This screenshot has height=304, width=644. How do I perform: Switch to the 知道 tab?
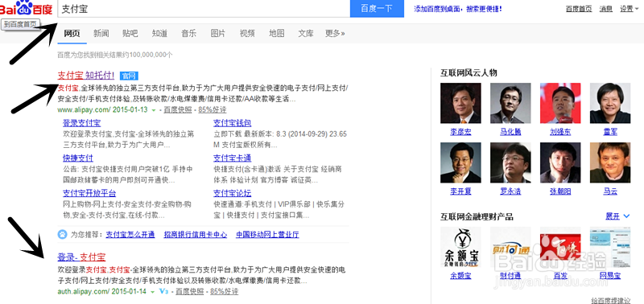(x=159, y=33)
